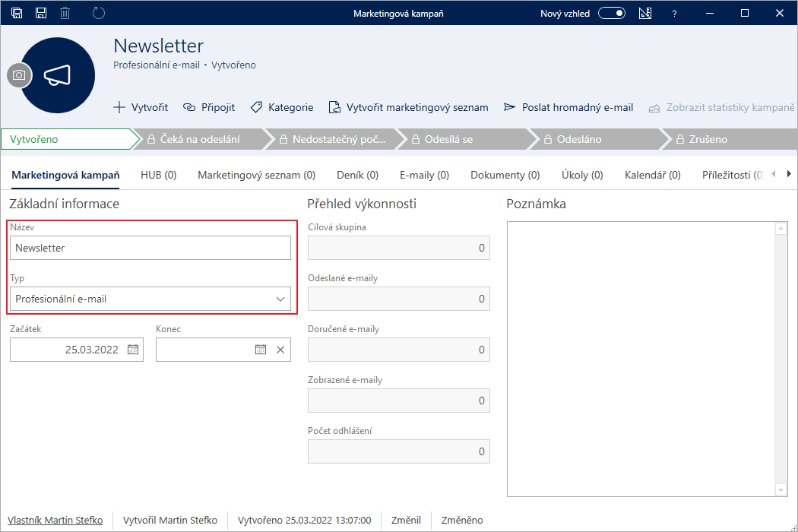Viewport: 798px width, 532px height.
Task: Clear the Konec date with X
Action: pos(280,350)
